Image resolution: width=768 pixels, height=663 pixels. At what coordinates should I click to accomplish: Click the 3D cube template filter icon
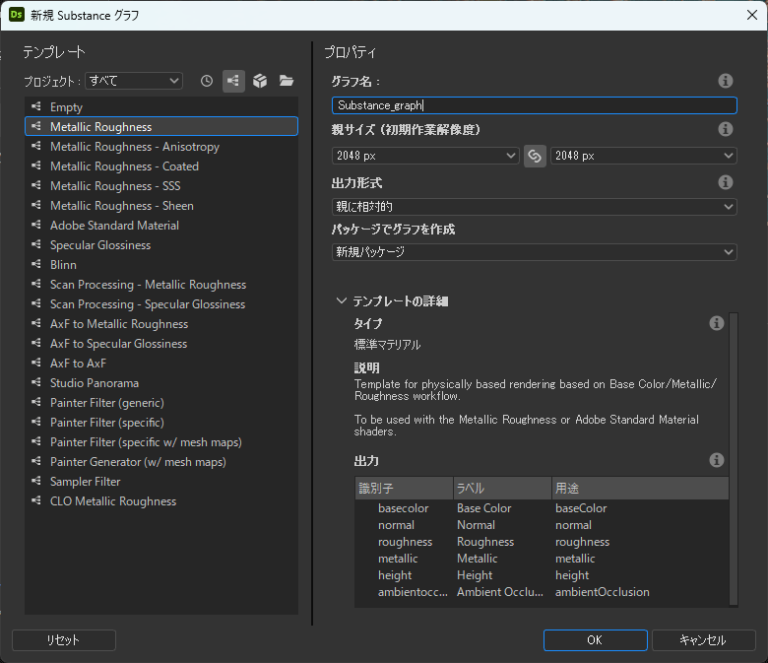(x=260, y=81)
